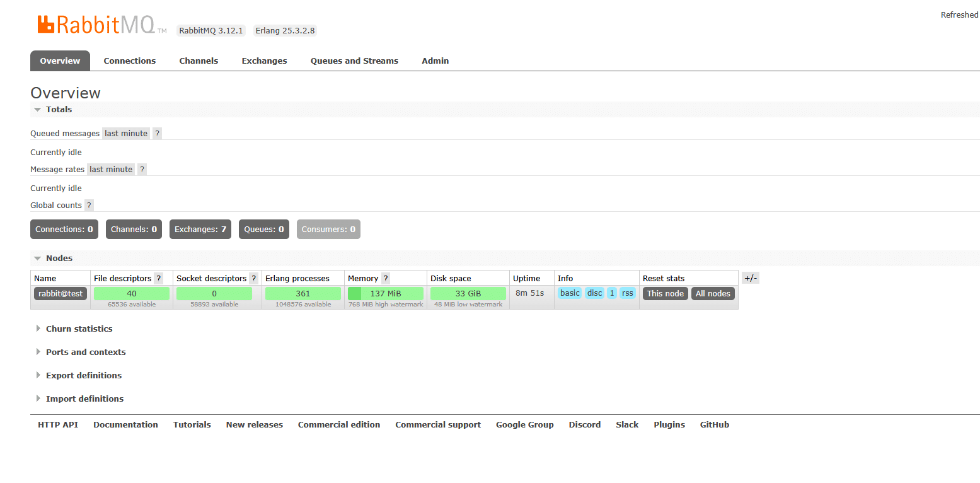980x483 pixels.
Task: Open help for Queued messages
Action: click(x=156, y=133)
